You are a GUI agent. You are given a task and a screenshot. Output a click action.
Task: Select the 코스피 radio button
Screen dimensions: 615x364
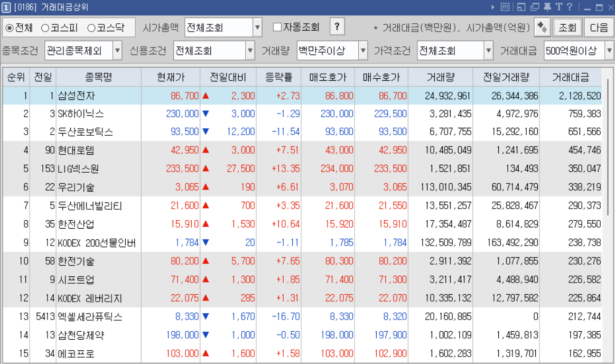tap(45, 28)
